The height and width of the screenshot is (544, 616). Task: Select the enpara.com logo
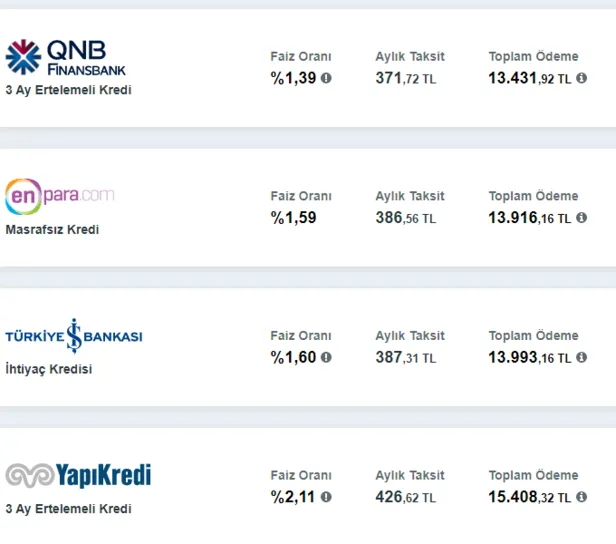tap(60, 196)
